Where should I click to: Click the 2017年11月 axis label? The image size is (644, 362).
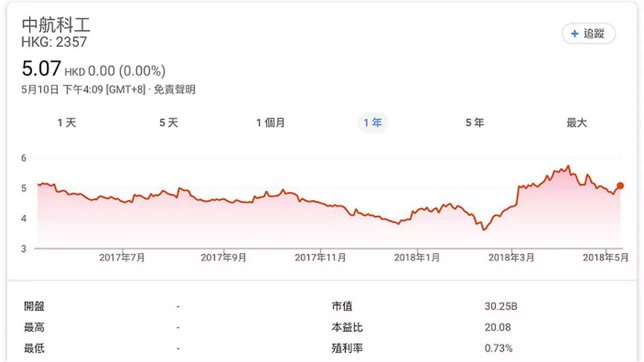coord(320,258)
